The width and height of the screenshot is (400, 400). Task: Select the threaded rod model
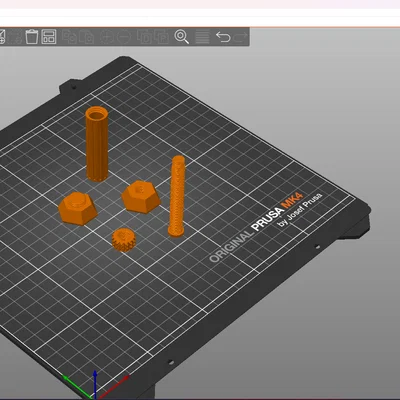click(x=176, y=196)
